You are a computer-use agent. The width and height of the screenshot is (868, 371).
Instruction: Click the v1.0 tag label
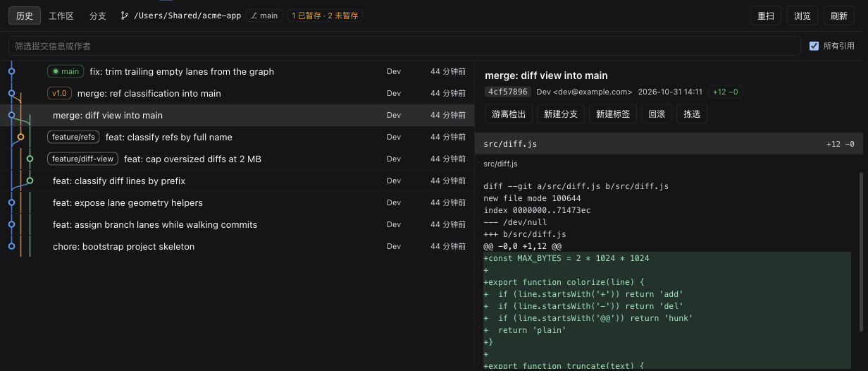coord(59,93)
